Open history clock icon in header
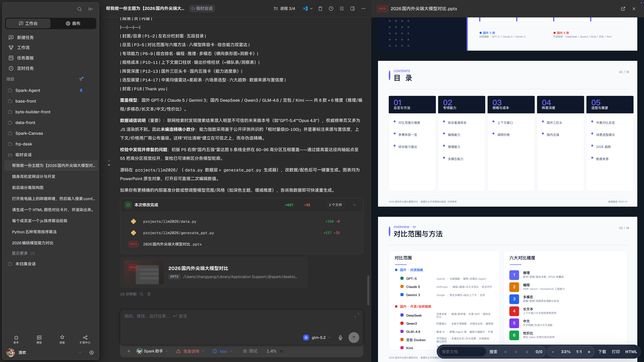Viewport: 644px width, 362px height. point(331,9)
